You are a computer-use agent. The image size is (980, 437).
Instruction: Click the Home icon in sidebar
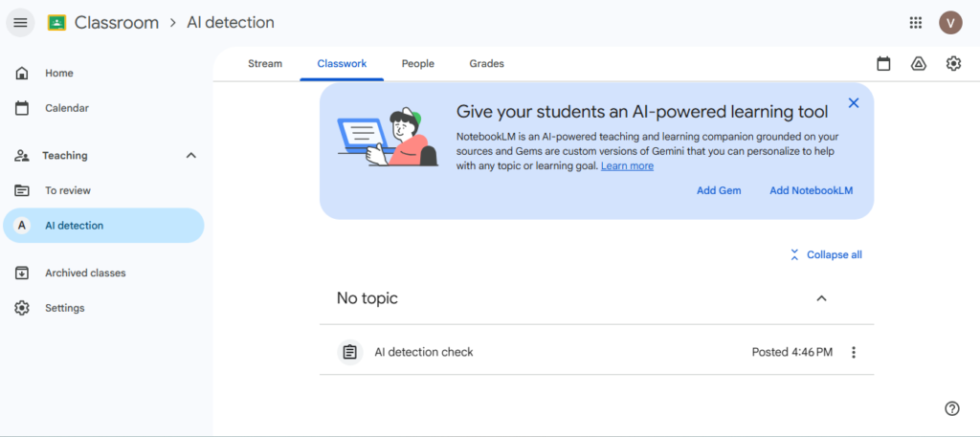coord(22,73)
